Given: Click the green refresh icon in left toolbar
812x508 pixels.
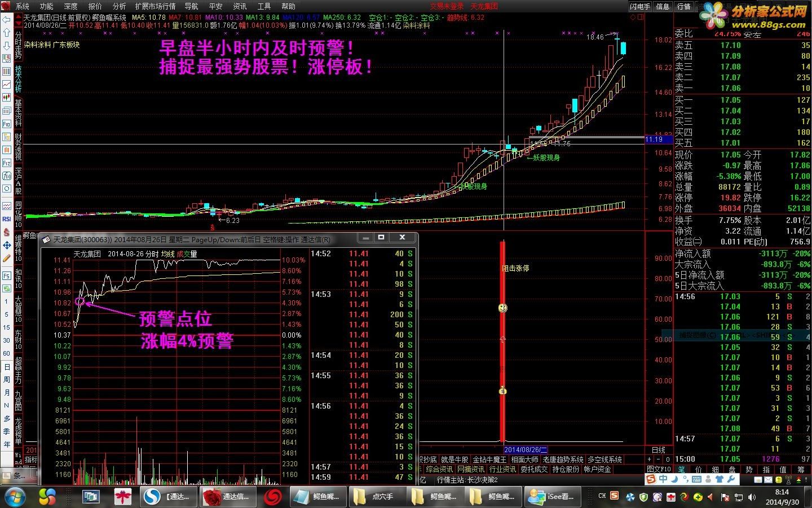Looking at the screenshot, I should coord(6,288).
